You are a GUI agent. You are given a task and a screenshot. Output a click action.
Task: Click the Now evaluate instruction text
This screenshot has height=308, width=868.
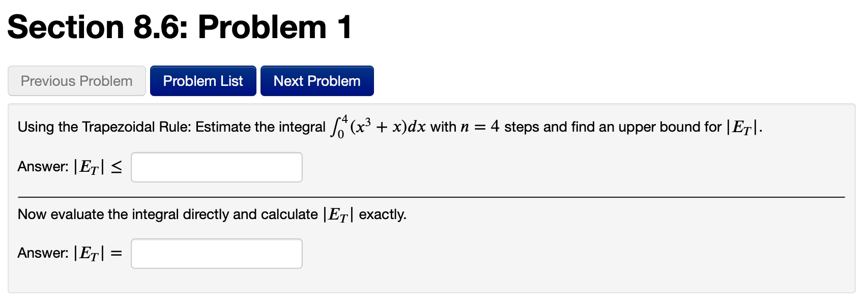pyautogui.click(x=211, y=214)
